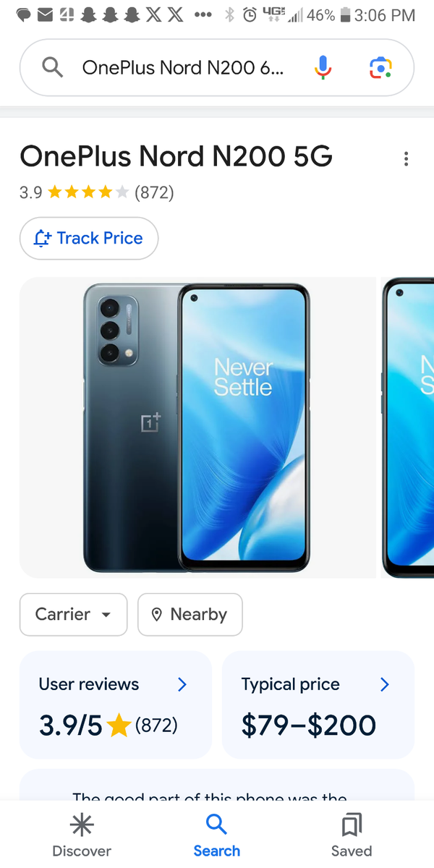Tap the magnifying glass search icon
The width and height of the screenshot is (434, 868).
coord(52,68)
